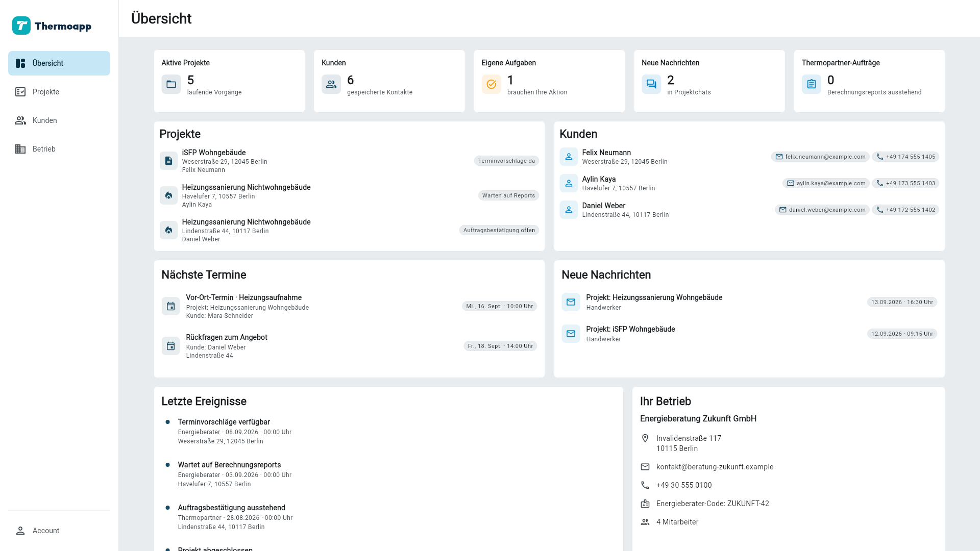Click the Warten auf Reports status chip
Screen dimensions: 980x551
coord(508,195)
